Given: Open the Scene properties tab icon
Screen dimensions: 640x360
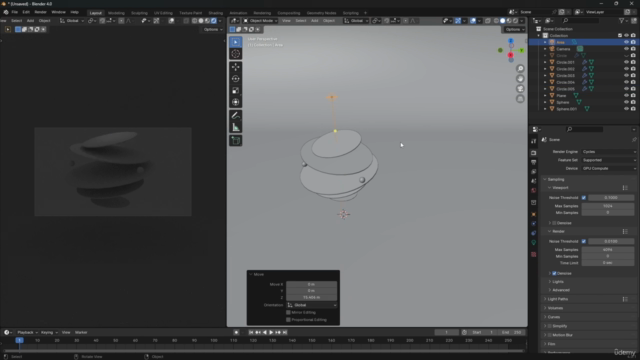Looking at the screenshot, I should 533,181.
